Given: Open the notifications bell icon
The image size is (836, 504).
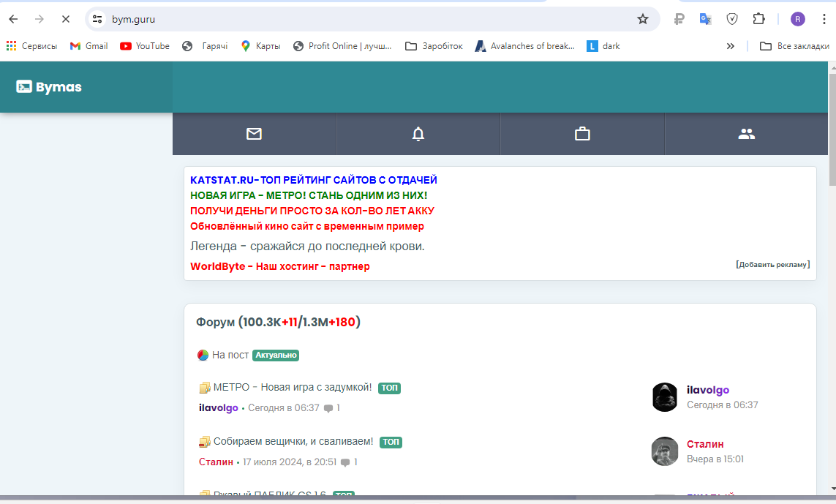Looking at the screenshot, I should pos(418,134).
